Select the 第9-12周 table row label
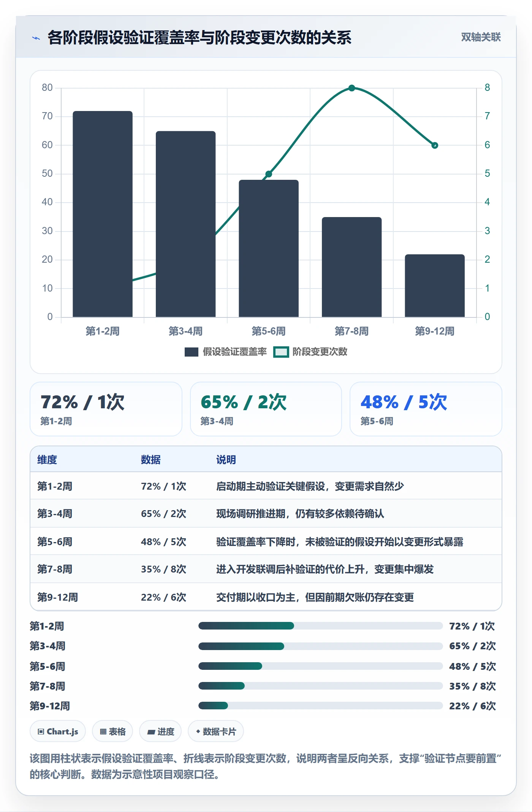532x812 pixels. (58, 597)
